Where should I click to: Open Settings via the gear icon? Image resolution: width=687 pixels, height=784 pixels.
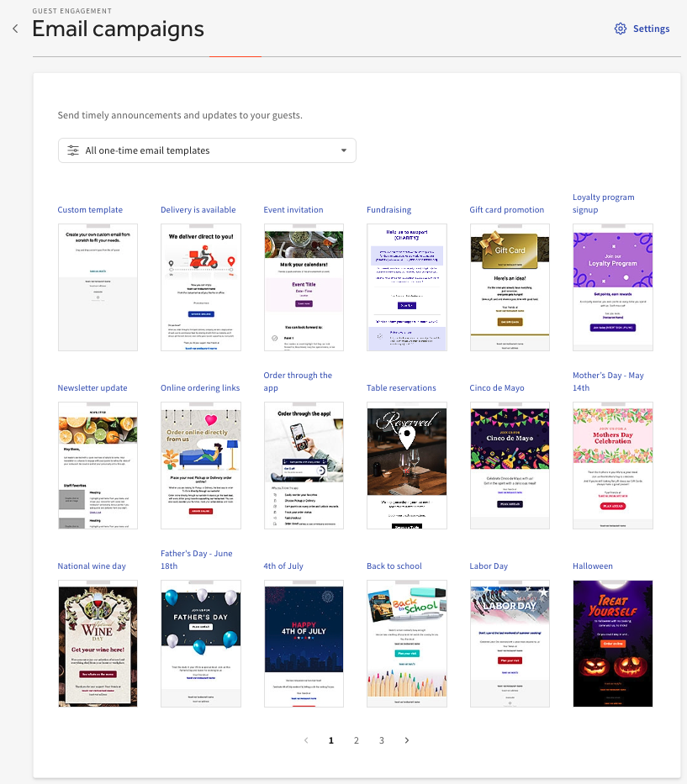621,29
